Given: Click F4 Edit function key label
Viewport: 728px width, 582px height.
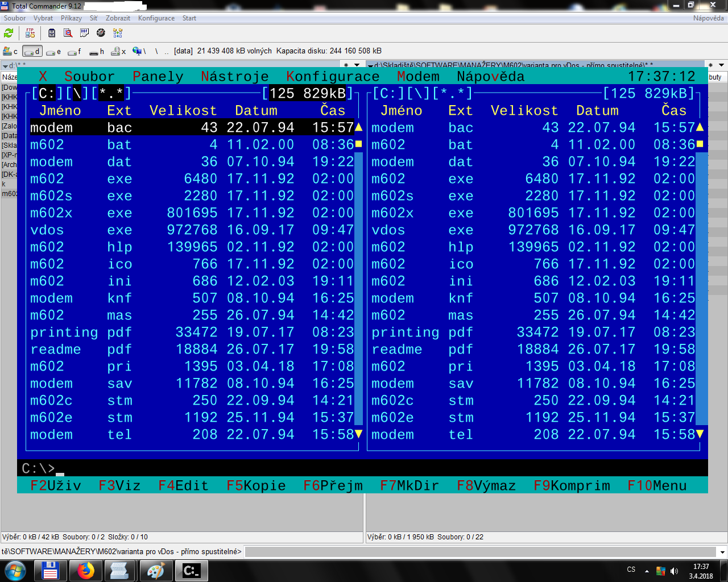Looking at the screenshot, I should pyautogui.click(x=184, y=485).
